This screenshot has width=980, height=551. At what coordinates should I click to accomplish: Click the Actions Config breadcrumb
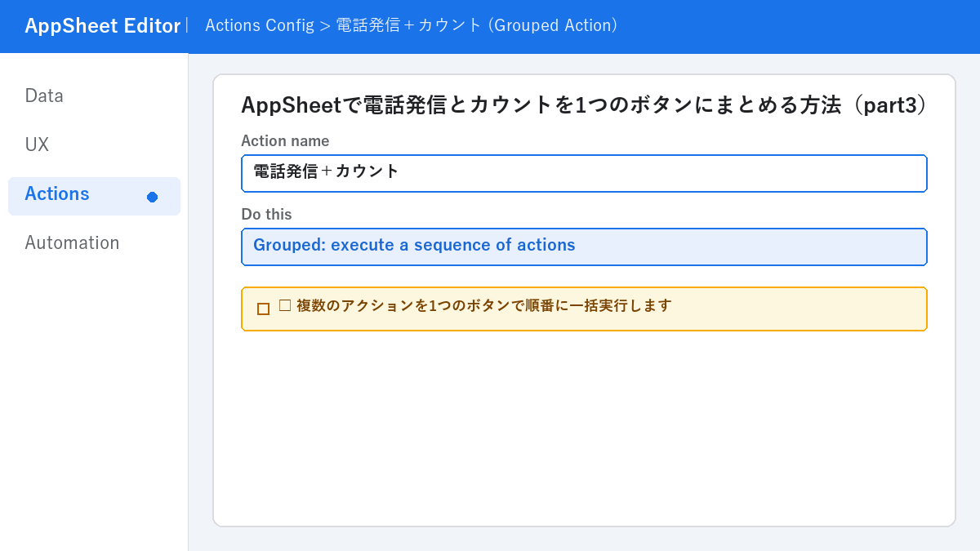coord(259,25)
